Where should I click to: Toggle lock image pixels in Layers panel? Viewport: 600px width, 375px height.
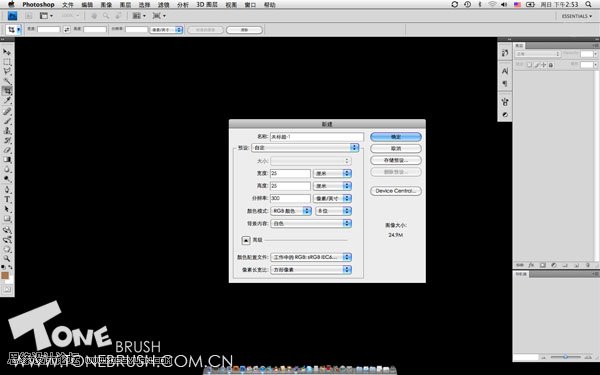pos(536,65)
